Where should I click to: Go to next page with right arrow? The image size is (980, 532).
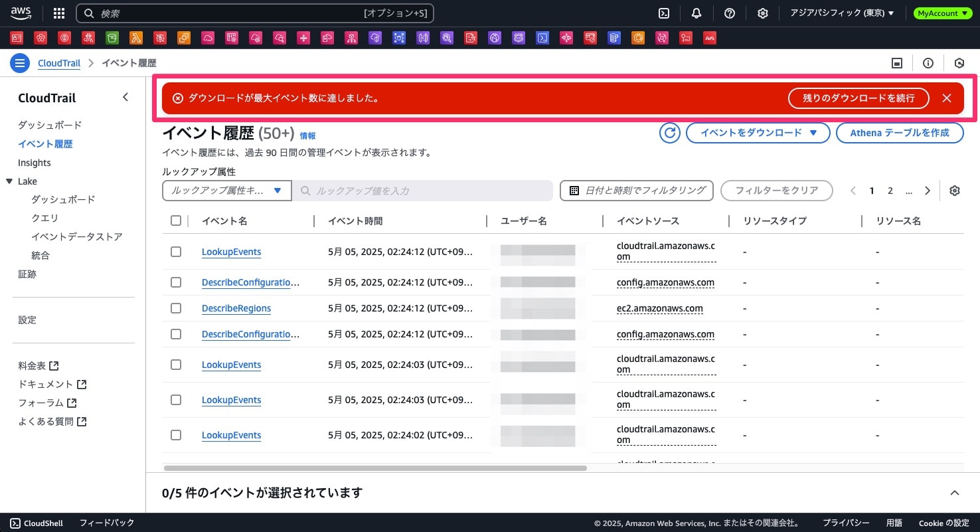(928, 191)
